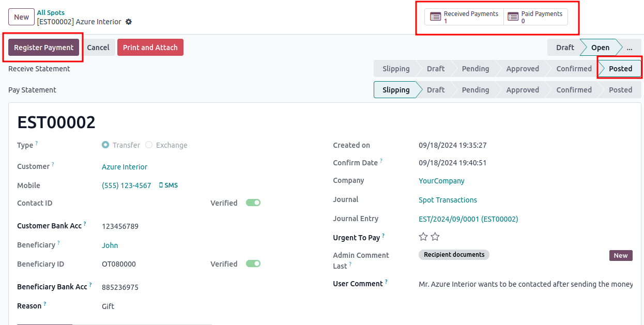This screenshot has width=644, height=325.
Task: Select Posted stage in Receive Statement
Action: [x=620, y=69]
